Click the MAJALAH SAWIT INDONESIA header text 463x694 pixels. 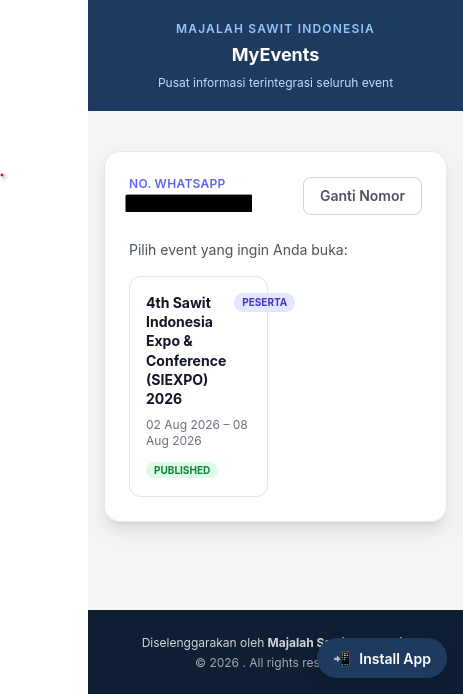(275, 29)
